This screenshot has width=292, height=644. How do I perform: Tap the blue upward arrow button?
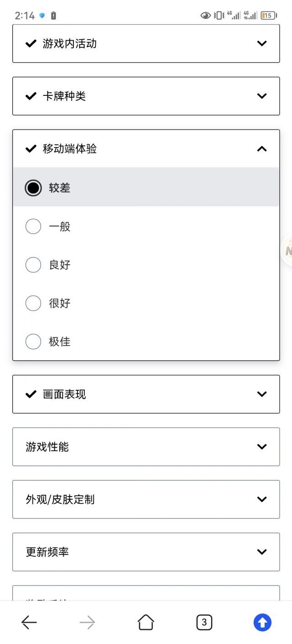tap(262, 622)
